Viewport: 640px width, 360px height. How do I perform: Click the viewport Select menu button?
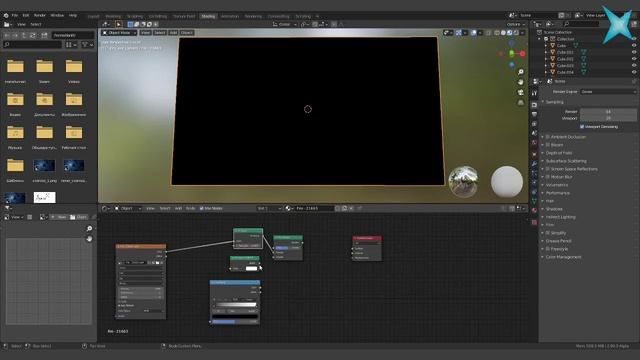point(160,33)
